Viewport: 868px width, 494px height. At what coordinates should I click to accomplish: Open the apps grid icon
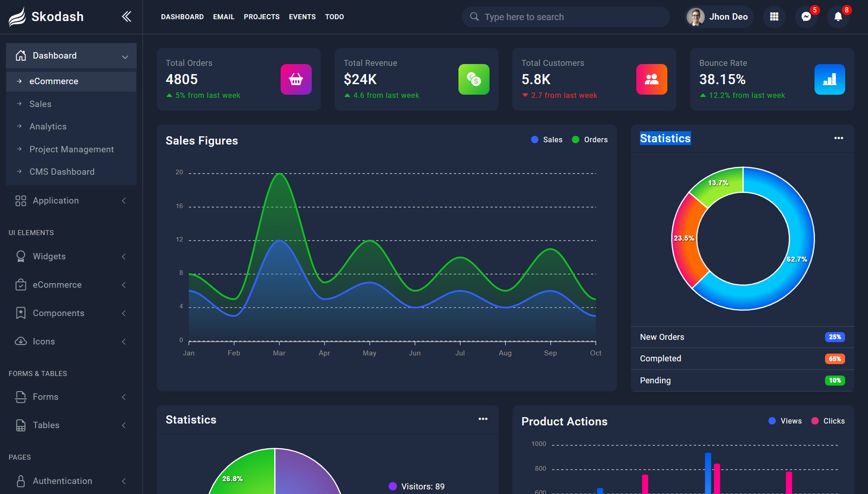[x=774, y=17]
